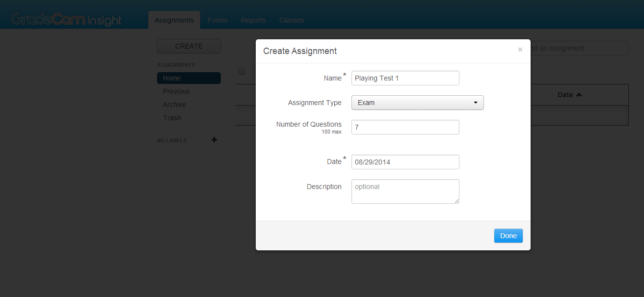This screenshot has width=644, height=297.
Task: Toggle the select-all checkbox in the assignment list
Action: (241, 72)
